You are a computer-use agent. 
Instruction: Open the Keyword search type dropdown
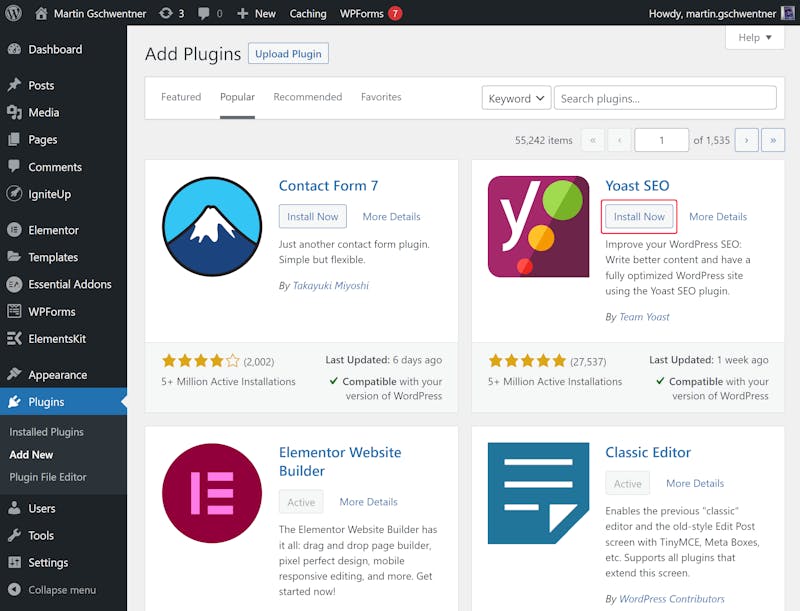(x=516, y=98)
